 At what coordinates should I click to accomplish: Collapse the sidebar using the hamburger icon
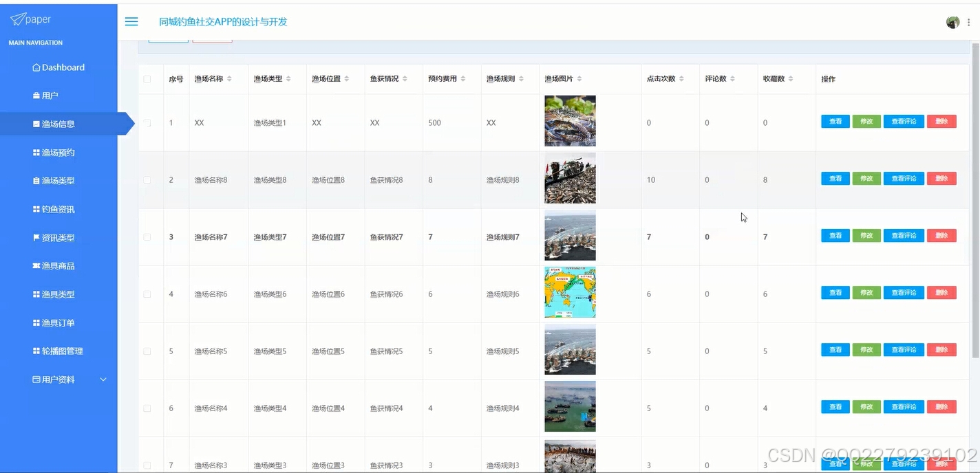[x=131, y=21]
